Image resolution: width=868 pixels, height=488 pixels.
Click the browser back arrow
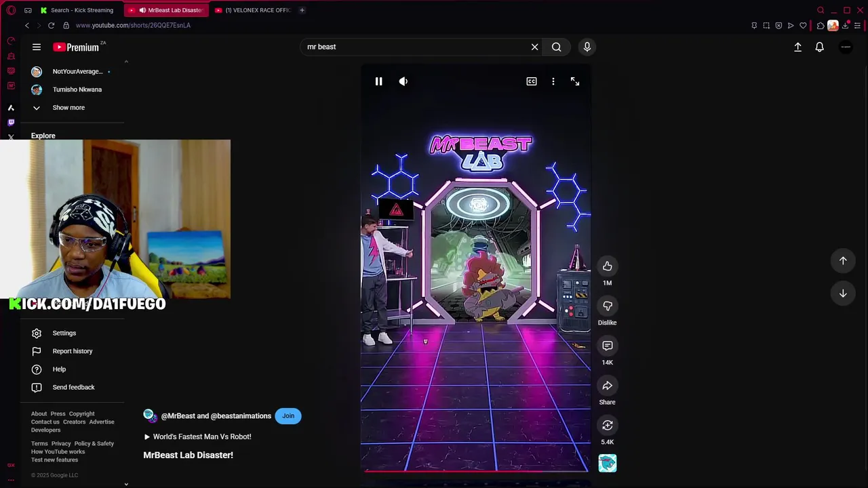point(27,26)
